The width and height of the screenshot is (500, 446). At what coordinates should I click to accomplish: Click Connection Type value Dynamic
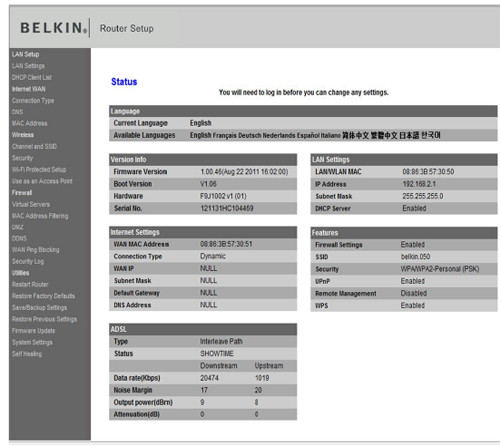(x=213, y=256)
